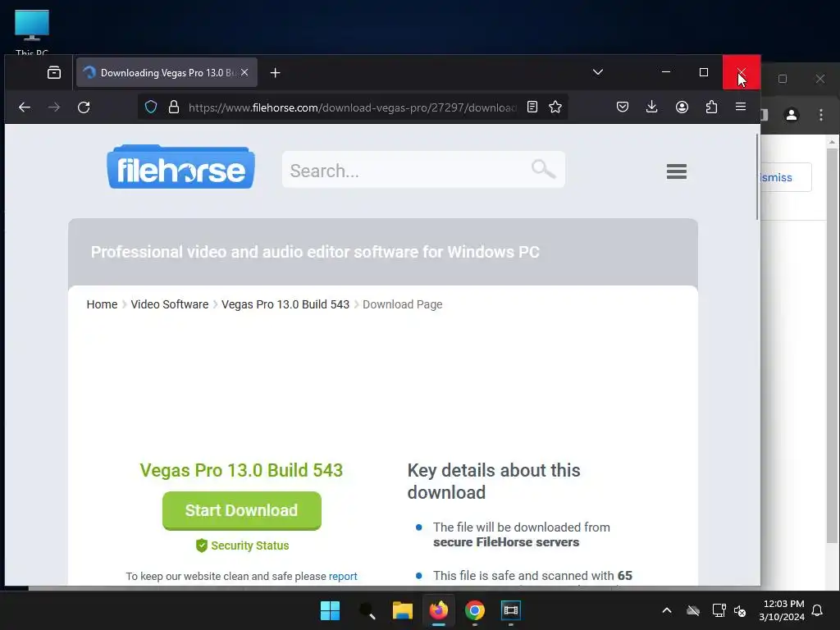Open Chrome profile icon in back window

coord(792,115)
